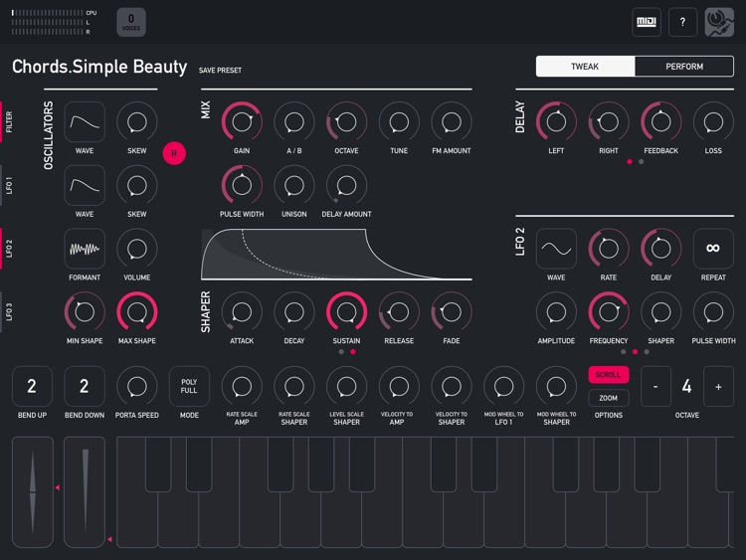Select first page dot under SHAPER

(x=341, y=352)
